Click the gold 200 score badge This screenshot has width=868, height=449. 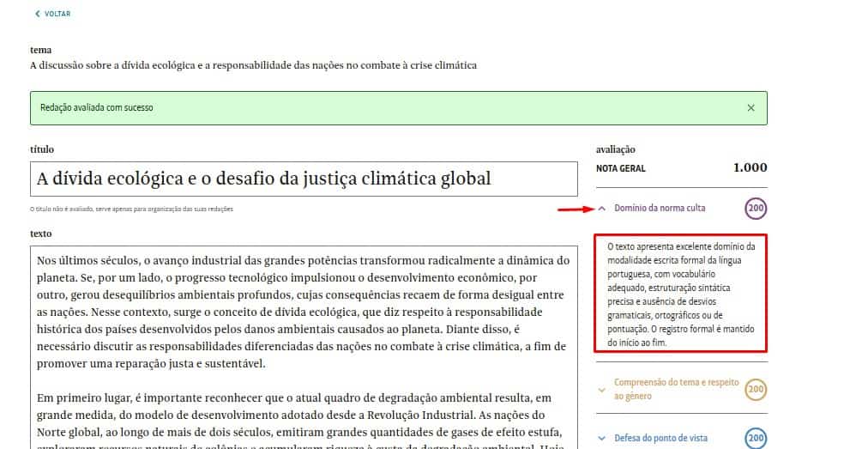tap(756, 390)
